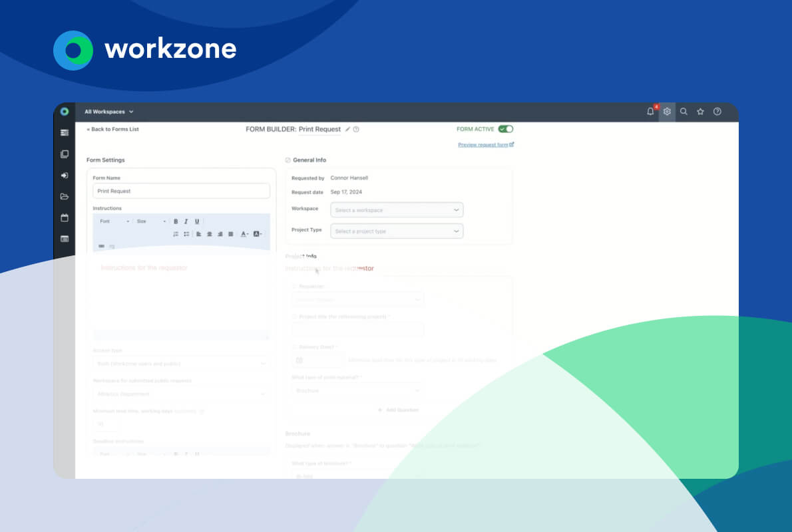Open help using the question mark icon
The width and height of the screenshot is (792, 532).
[717, 112]
